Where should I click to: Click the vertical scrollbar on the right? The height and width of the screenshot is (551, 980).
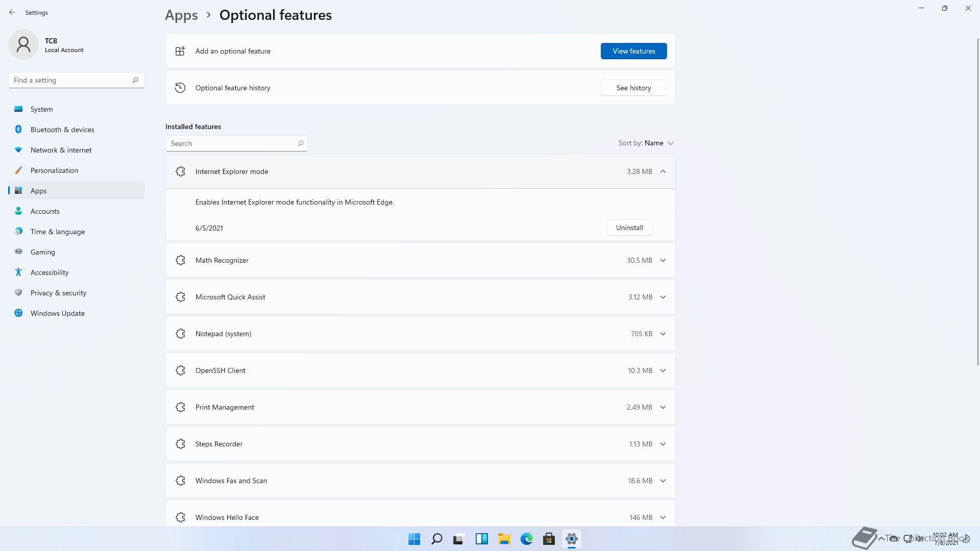tap(978, 202)
